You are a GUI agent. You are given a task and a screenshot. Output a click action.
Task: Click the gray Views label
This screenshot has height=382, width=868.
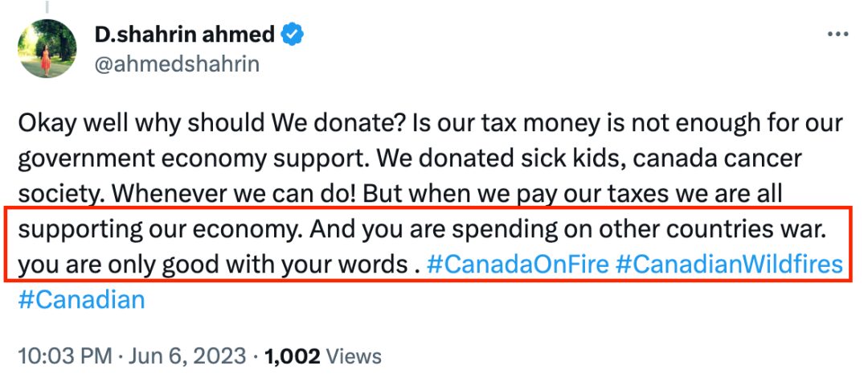tap(353, 356)
